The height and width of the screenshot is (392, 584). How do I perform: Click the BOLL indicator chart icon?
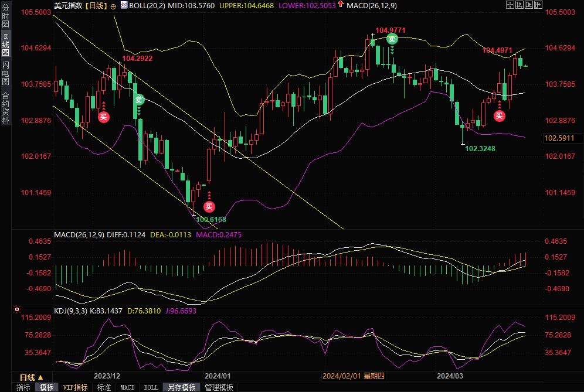123,5
